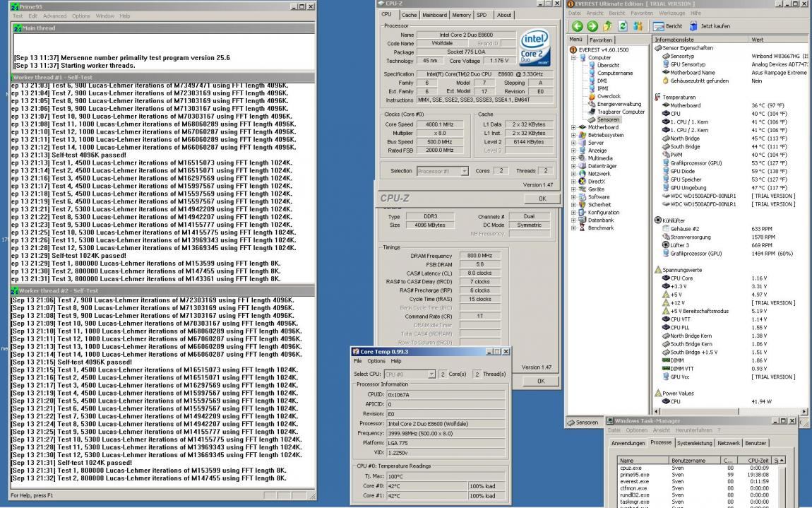Open CPU-Z About tab

click(x=504, y=15)
